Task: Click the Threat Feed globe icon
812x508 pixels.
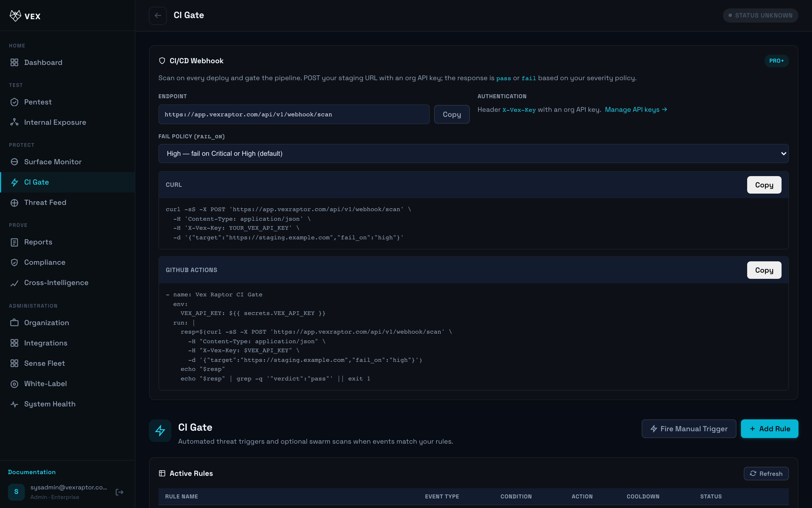Action: coord(14,203)
